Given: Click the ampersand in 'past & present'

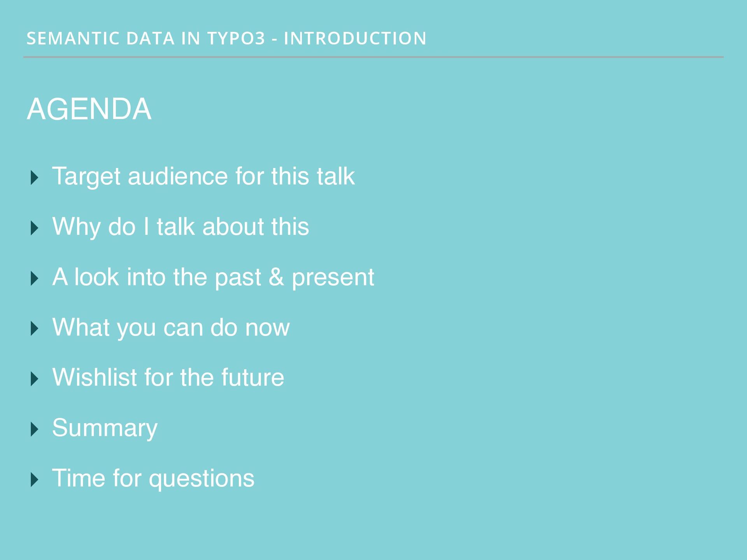Looking at the screenshot, I should point(276,277).
